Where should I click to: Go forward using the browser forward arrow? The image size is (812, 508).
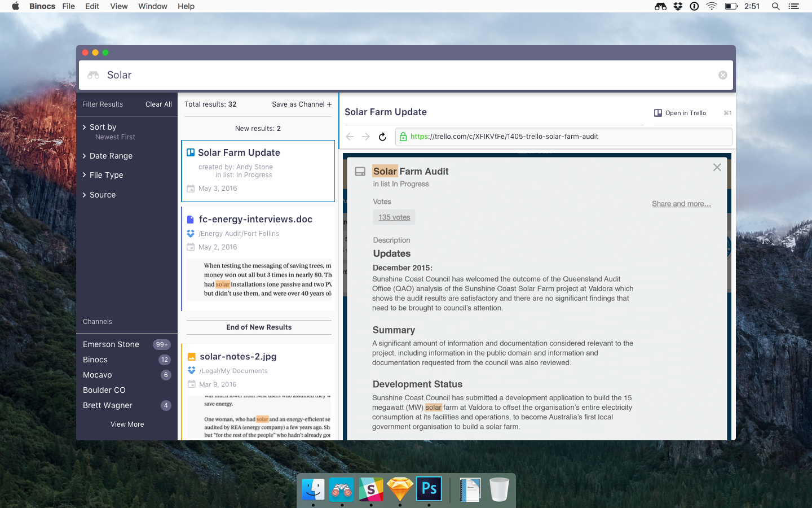[366, 137]
